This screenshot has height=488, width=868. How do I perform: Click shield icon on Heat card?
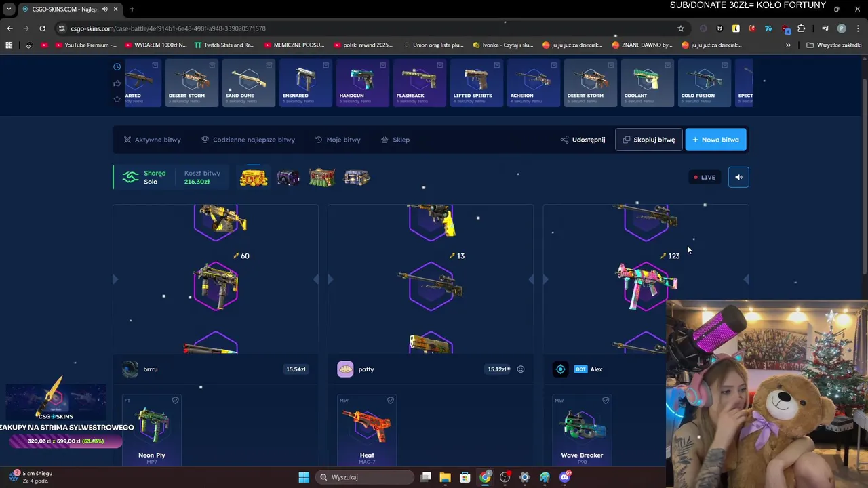click(x=390, y=401)
